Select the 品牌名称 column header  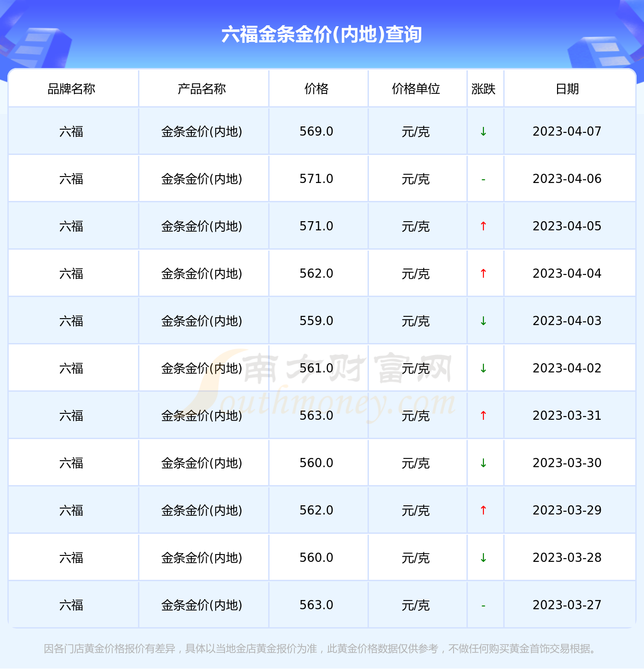[x=71, y=89]
